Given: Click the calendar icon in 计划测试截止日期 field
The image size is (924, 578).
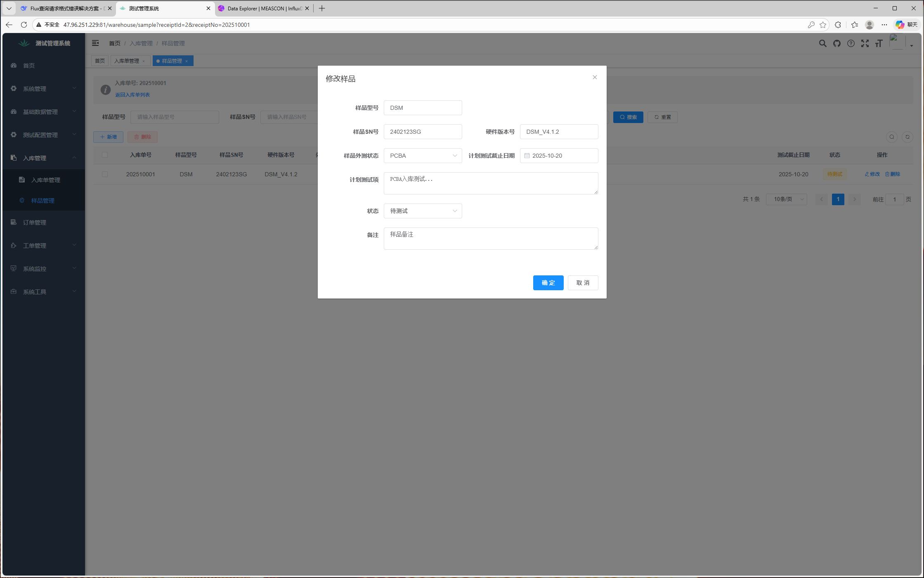Looking at the screenshot, I should tap(527, 156).
